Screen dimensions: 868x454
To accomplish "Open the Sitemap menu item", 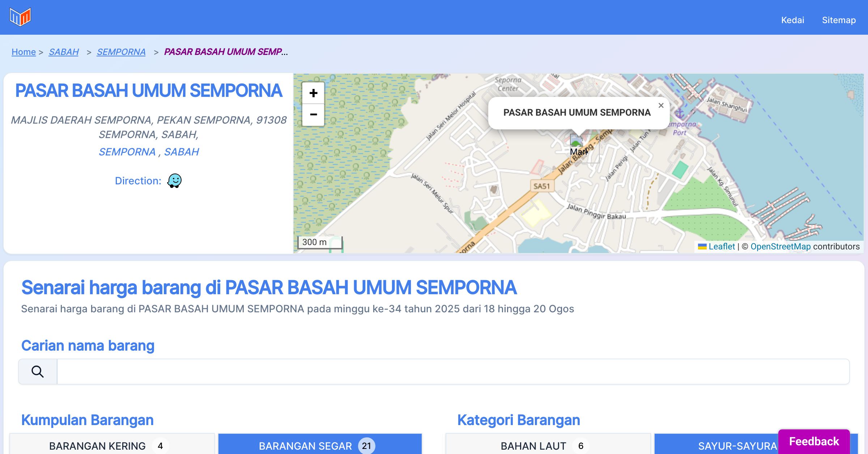I will coord(839,20).
